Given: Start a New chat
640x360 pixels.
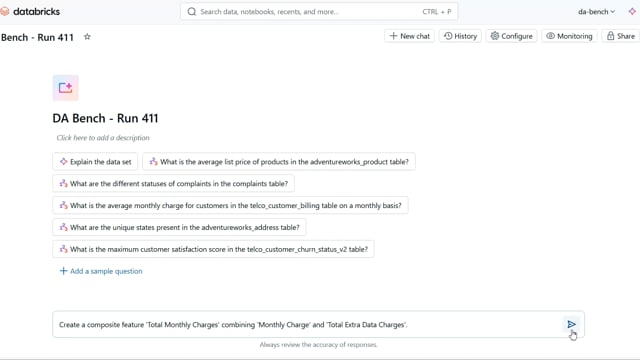Looking at the screenshot, I should 409,36.
